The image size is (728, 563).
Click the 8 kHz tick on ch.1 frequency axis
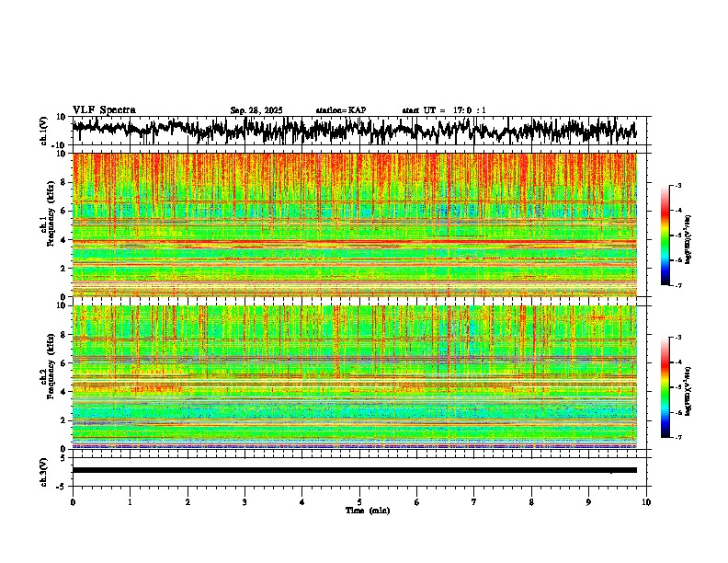(64, 182)
